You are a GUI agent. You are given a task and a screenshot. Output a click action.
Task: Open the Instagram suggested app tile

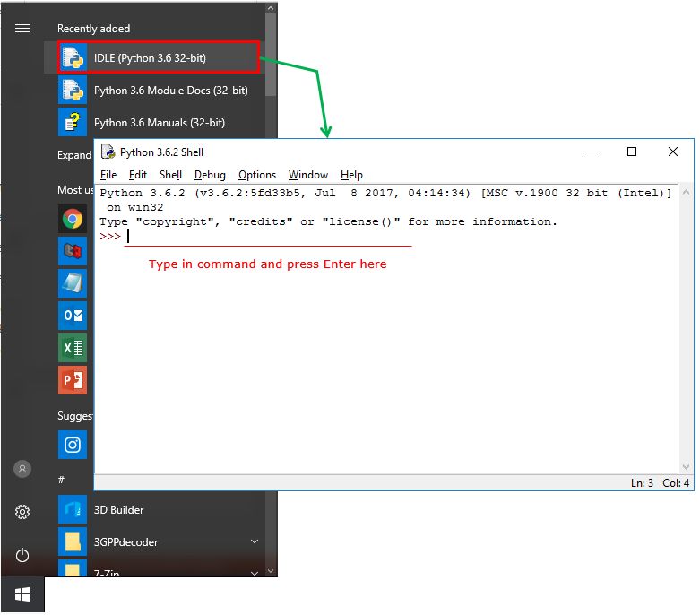pyautogui.click(x=73, y=445)
